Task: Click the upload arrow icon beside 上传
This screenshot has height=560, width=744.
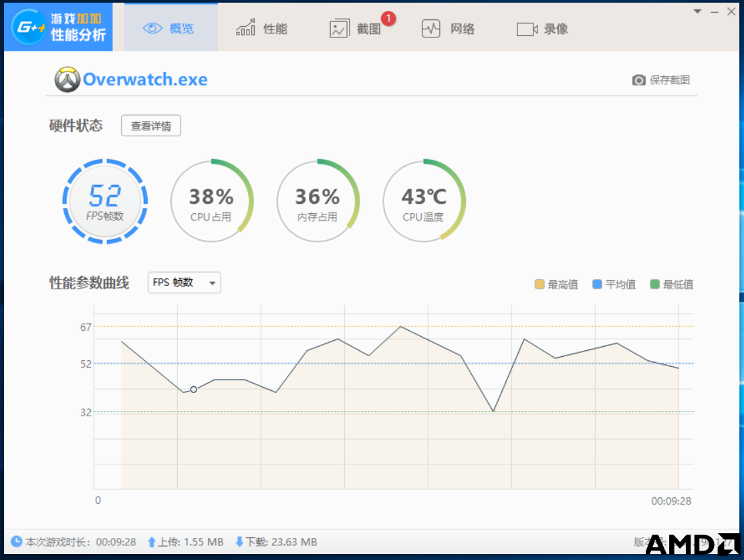Action: tap(151, 542)
